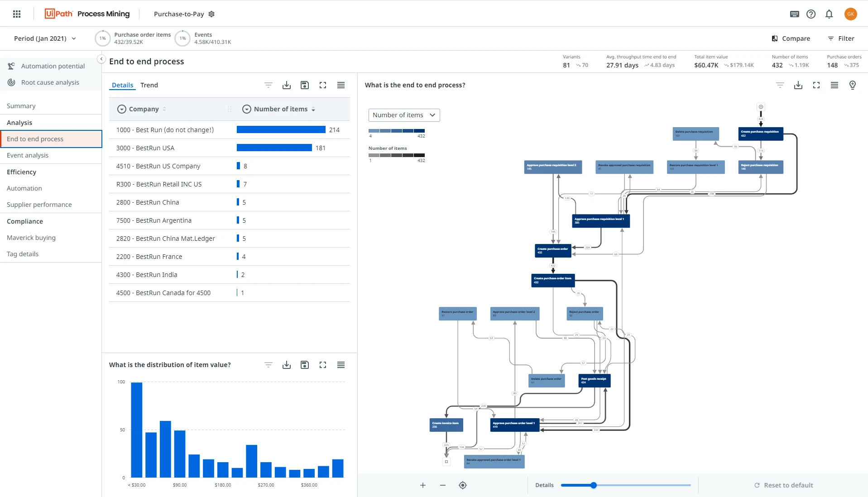Open Maverick buying page
Screen dimensions: 868x497
[51, 238]
